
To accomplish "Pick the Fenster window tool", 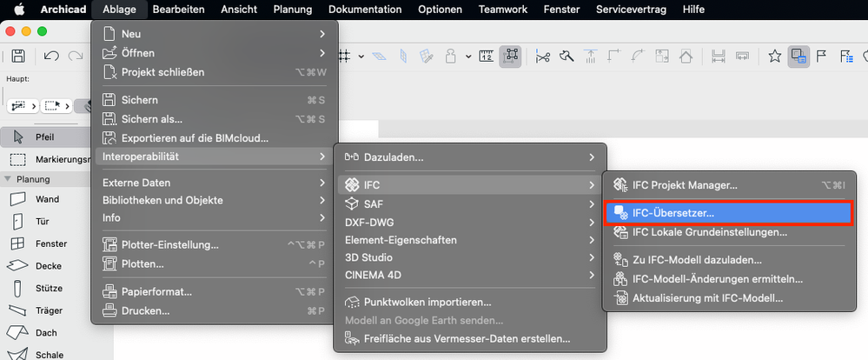I will click(x=50, y=243).
